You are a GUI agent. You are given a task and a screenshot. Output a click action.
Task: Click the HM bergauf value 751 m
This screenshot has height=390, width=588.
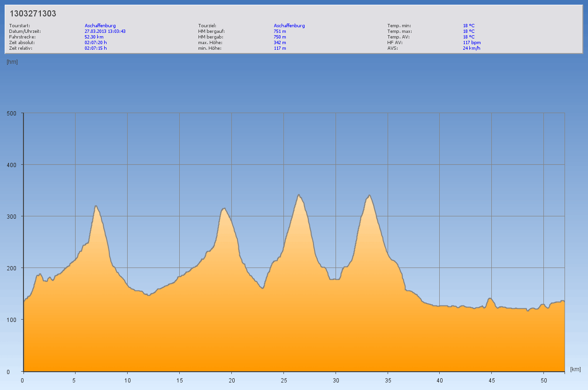click(x=280, y=31)
